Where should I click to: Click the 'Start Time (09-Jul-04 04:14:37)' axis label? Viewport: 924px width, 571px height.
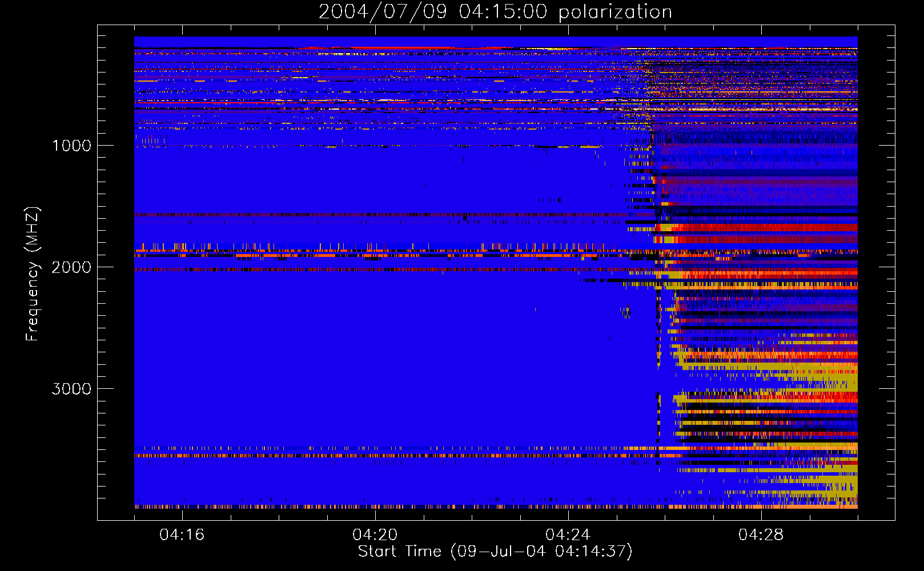tap(495, 552)
